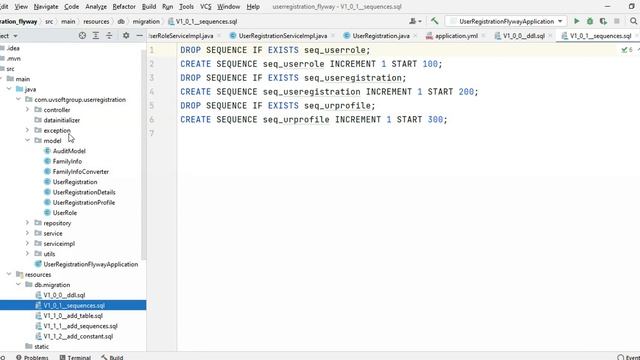Click the value 200 on line 4

[x=466, y=92]
